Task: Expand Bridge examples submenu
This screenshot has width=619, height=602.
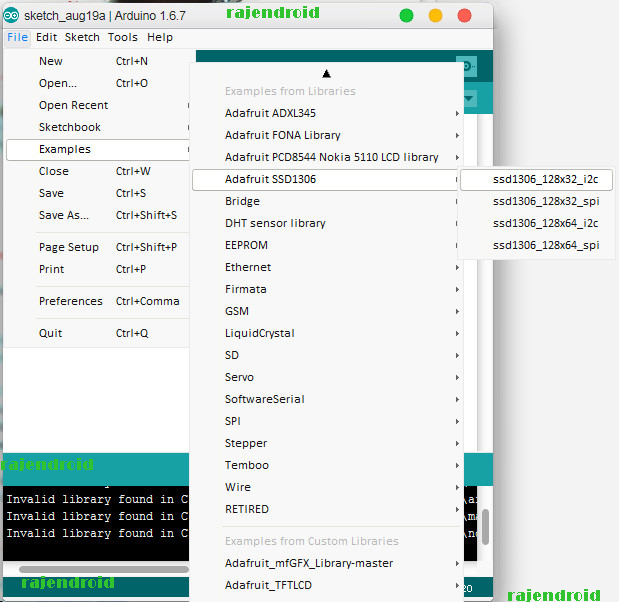Action: tap(325, 202)
